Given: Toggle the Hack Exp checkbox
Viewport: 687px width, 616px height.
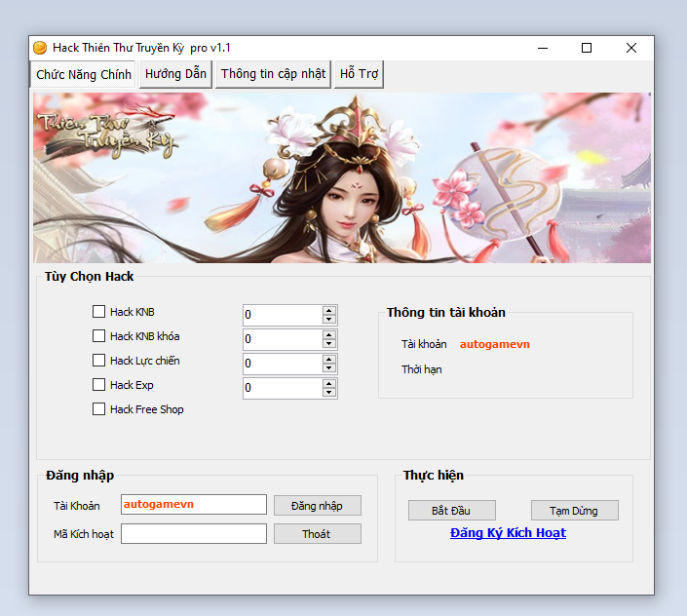Looking at the screenshot, I should pyautogui.click(x=98, y=385).
